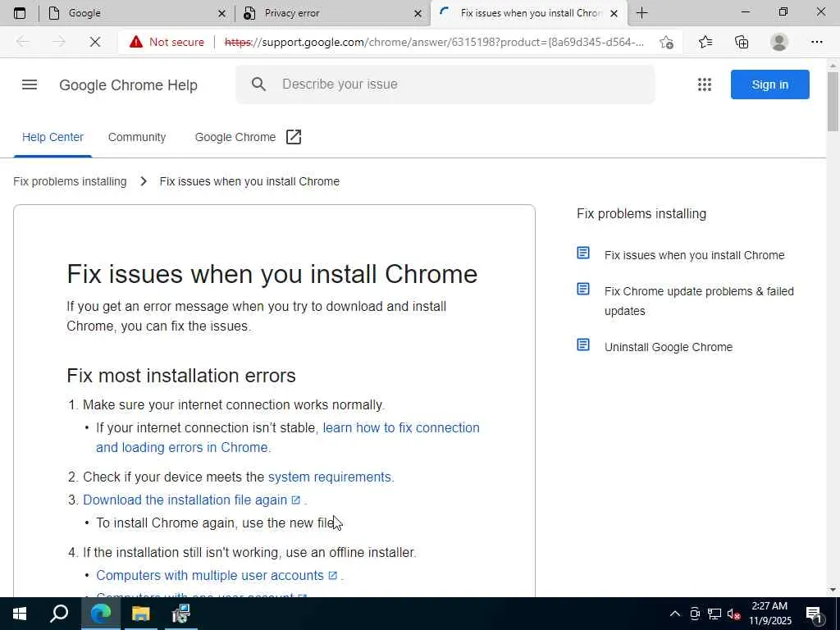
Task: Click the Not secure warning indicator
Action: [167, 42]
